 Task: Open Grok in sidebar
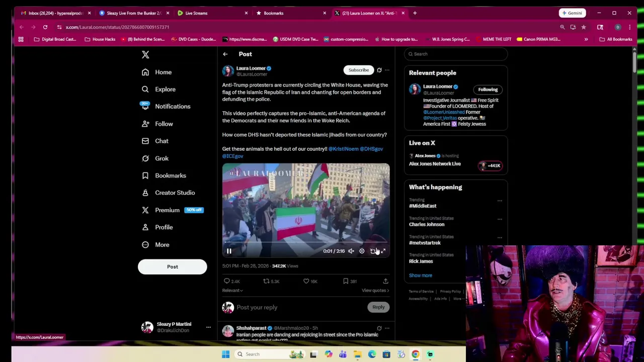coord(155,158)
